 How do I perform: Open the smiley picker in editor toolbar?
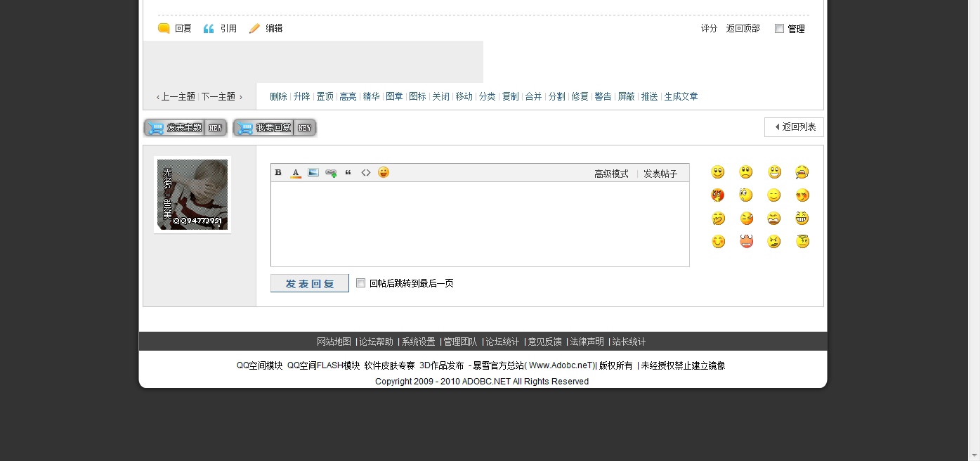click(384, 172)
